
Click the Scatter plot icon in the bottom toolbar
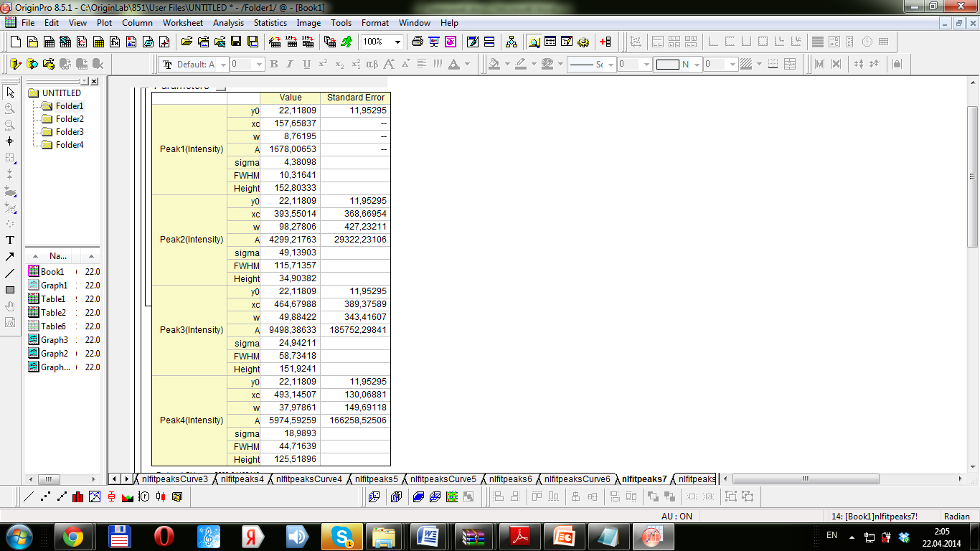46,496
